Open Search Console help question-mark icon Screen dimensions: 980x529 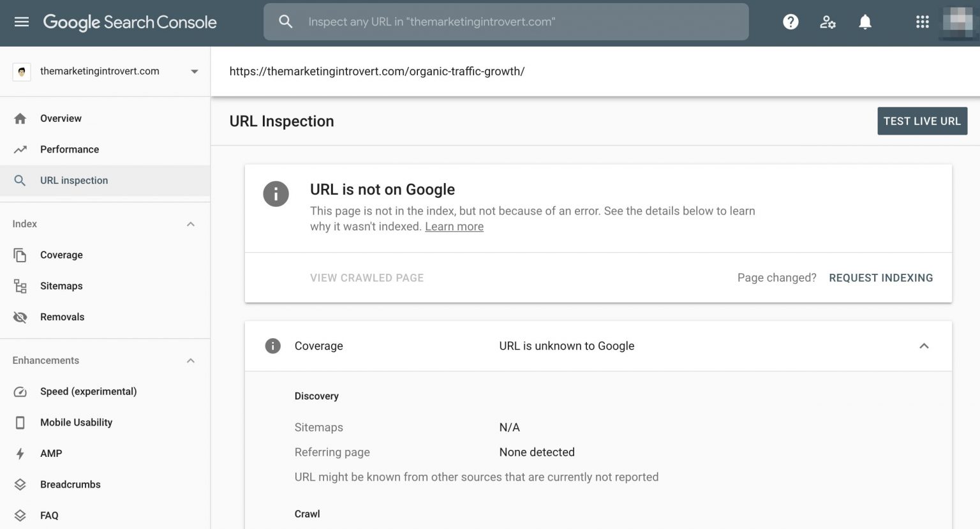790,21
